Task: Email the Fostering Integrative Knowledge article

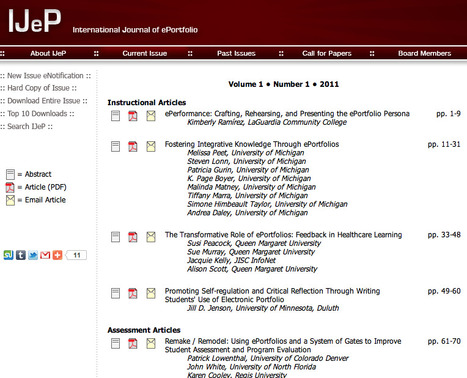Action: pyautogui.click(x=151, y=146)
